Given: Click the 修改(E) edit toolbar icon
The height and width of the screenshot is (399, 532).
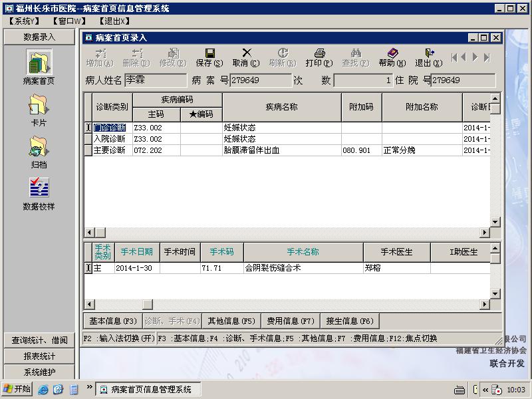Looking at the screenshot, I should (x=173, y=58).
